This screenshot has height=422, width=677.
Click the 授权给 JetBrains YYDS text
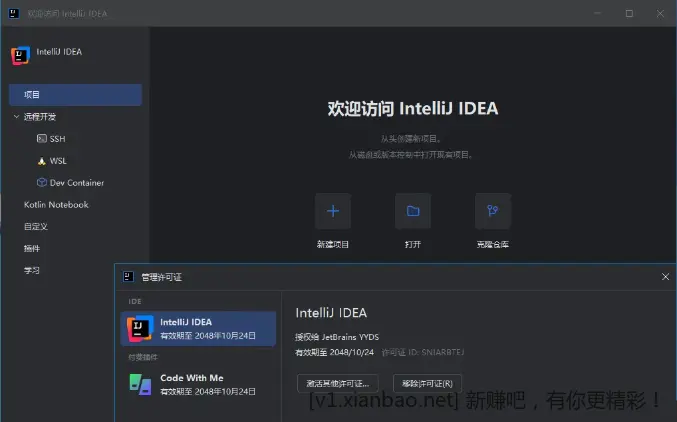(337, 337)
